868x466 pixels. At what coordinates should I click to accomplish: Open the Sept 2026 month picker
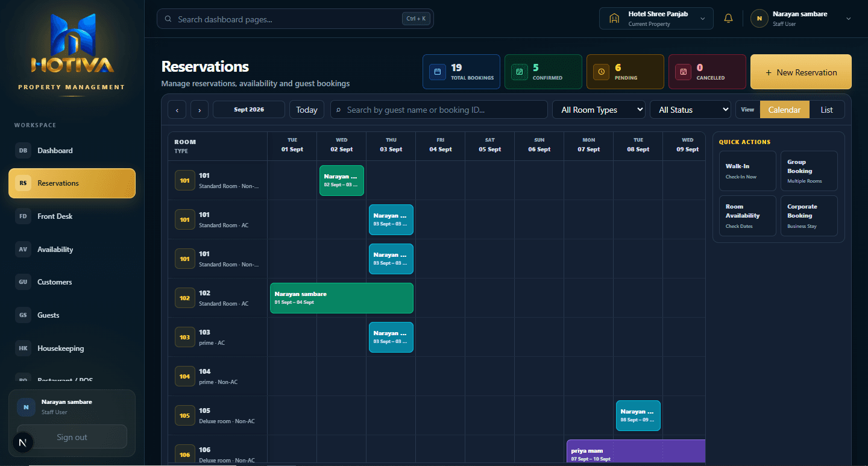[249, 110]
